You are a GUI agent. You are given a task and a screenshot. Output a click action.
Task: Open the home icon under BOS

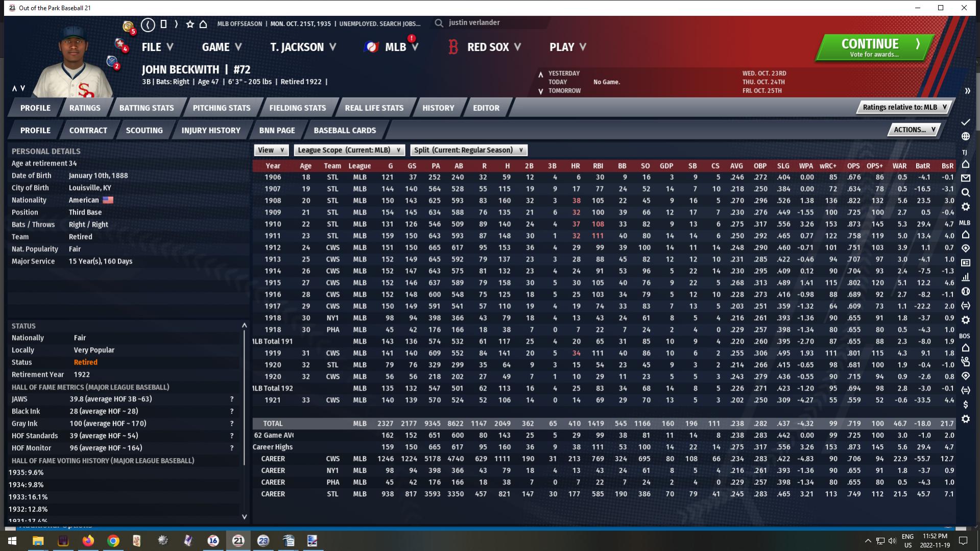965,348
